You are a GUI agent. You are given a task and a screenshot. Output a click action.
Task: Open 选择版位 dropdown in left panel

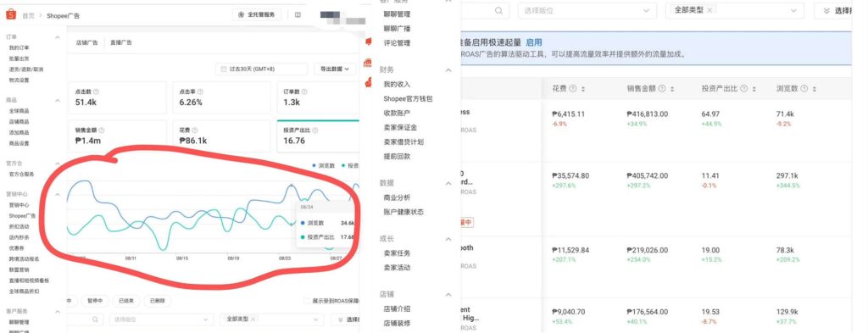pos(161,319)
